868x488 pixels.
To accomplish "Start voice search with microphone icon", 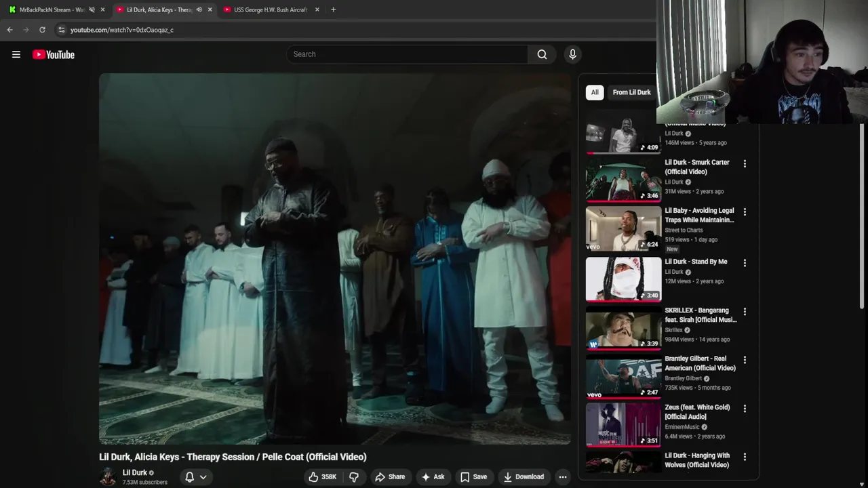I will [x=572, y=54].
